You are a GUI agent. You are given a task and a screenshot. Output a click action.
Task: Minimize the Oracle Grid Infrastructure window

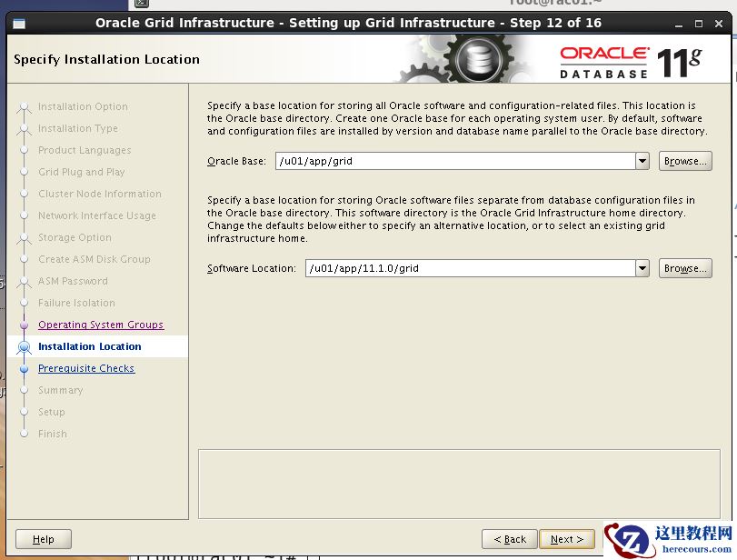coord(678,24)
